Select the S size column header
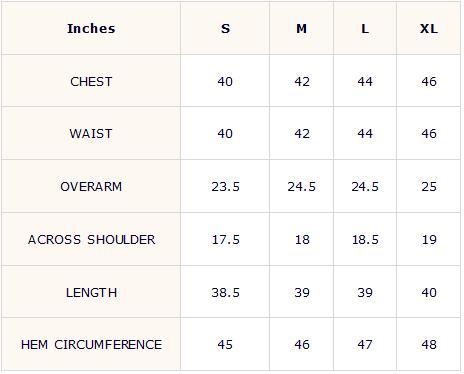This screenshot has height=374, width=464. (225, 29)
